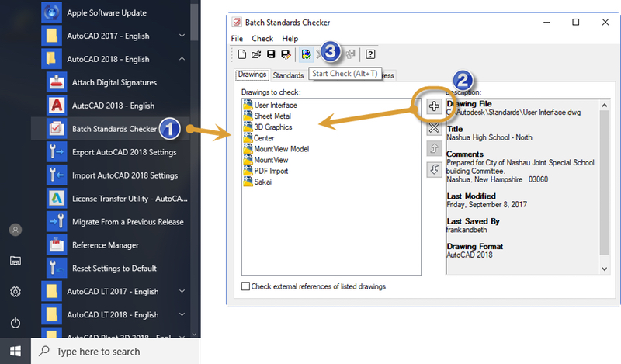The image size is (621, 364).
Task: Click the Description panel scrollbar thumb
Action: (605, 182)
